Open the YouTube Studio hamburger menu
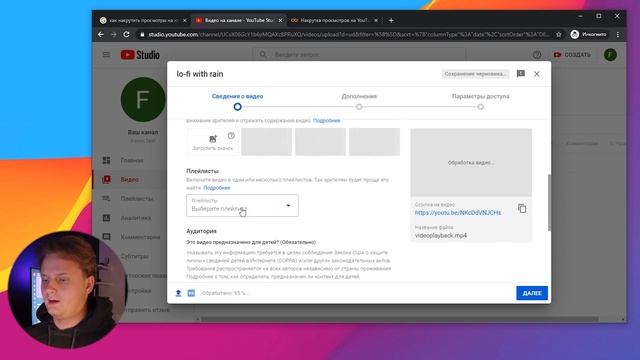Viewport: 640px width, 360px height. tap(106, 54)
